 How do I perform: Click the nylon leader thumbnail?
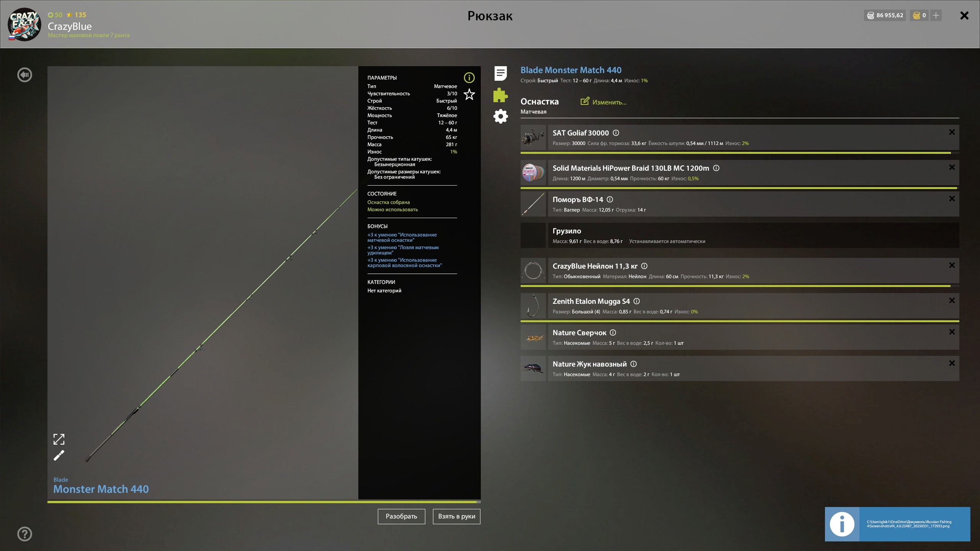(533, 271)
